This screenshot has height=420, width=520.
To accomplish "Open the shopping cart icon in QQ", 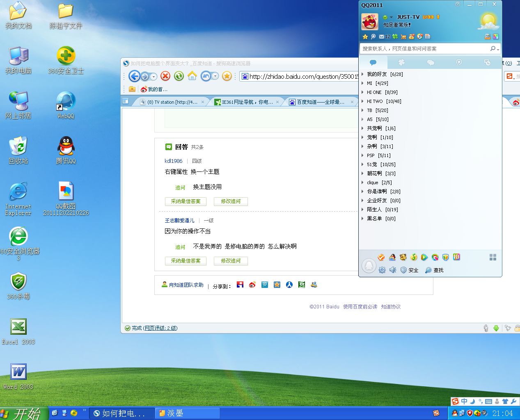I will (x=403, y=37).
